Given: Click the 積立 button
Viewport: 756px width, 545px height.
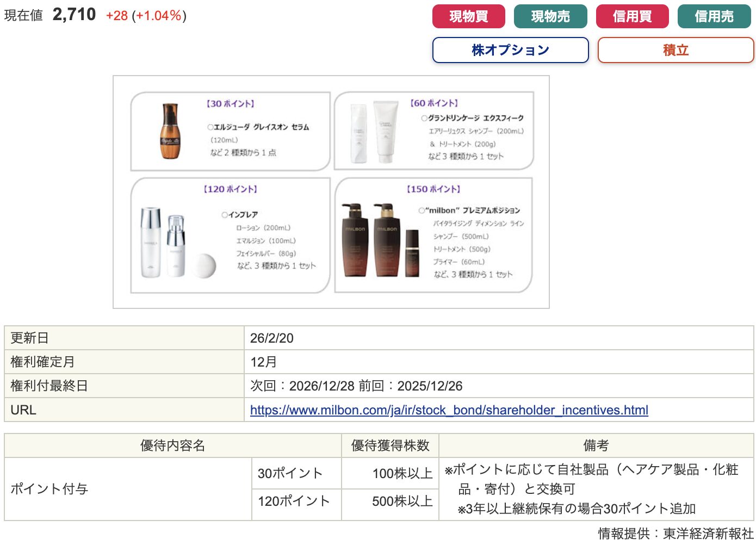Looking at the screenshot, I should pos(676,50).
